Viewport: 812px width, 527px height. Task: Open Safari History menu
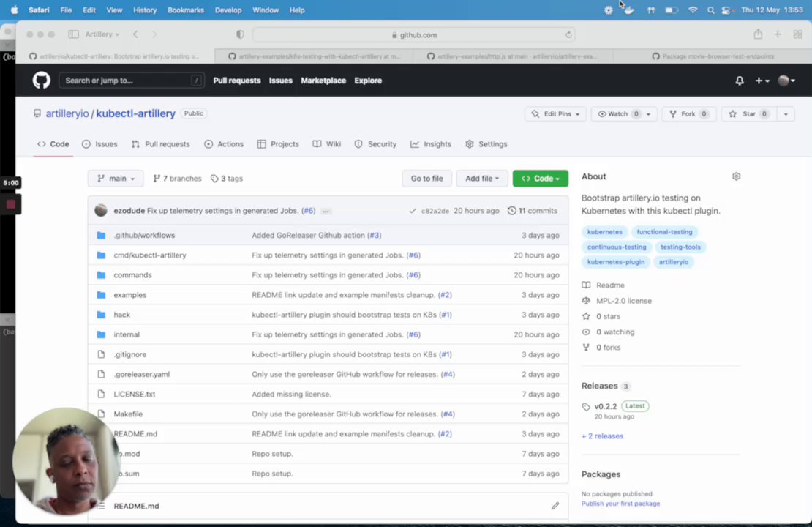click(x=145, y=10)
